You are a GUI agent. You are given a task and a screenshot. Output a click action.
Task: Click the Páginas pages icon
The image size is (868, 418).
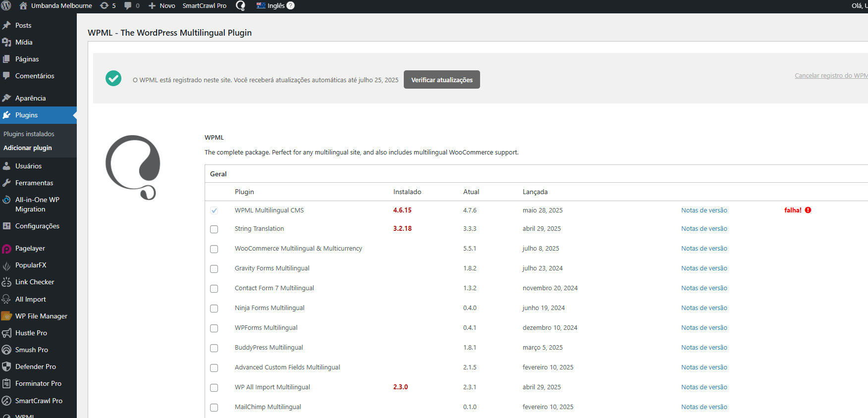pyautogui.click(x=6, y=59)
